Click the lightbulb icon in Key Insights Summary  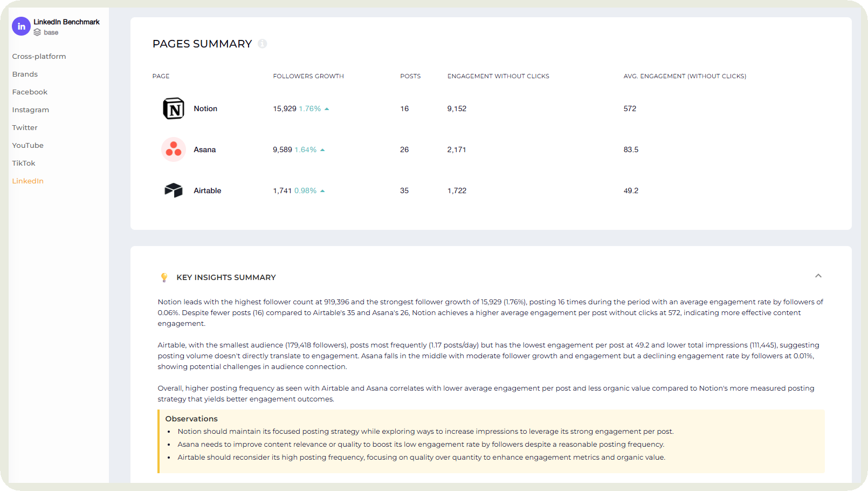(163, 277)
